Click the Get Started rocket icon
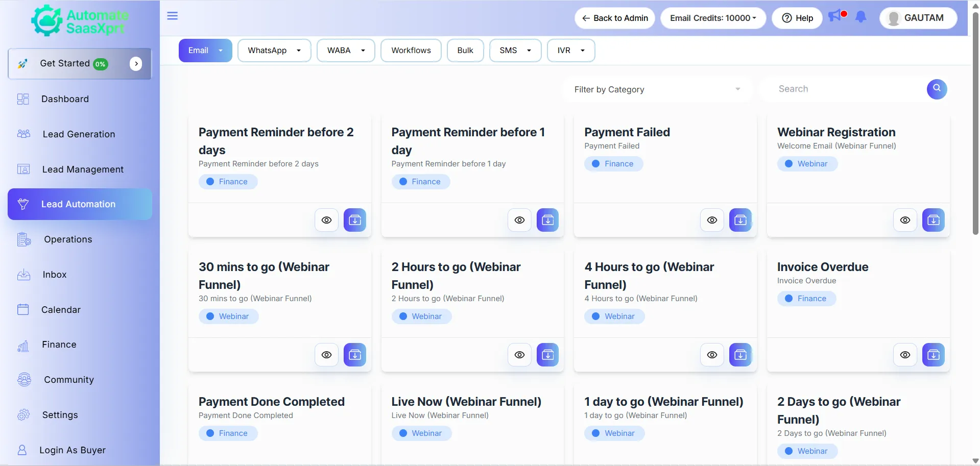Screen dimensions: 980x466 [x=22, y=64]
